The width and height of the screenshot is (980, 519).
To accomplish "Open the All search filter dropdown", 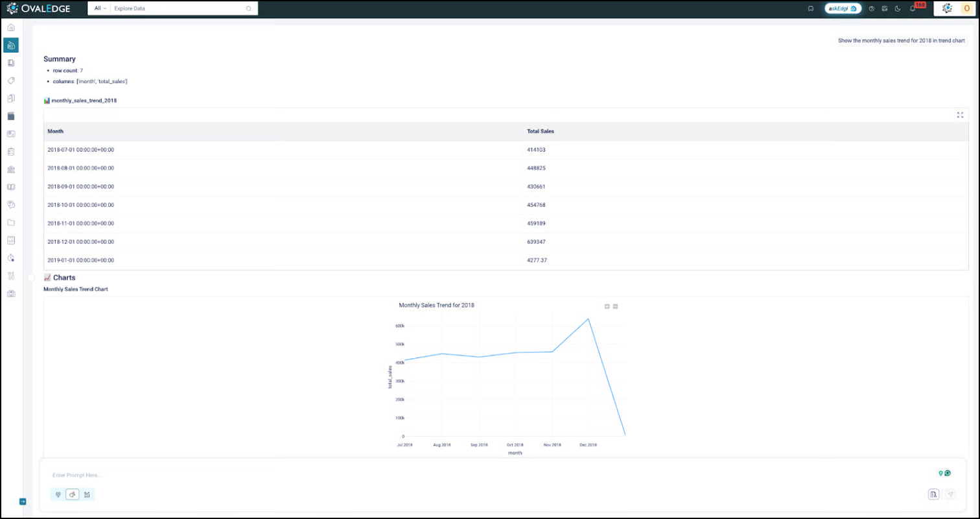I will (100, 8).
